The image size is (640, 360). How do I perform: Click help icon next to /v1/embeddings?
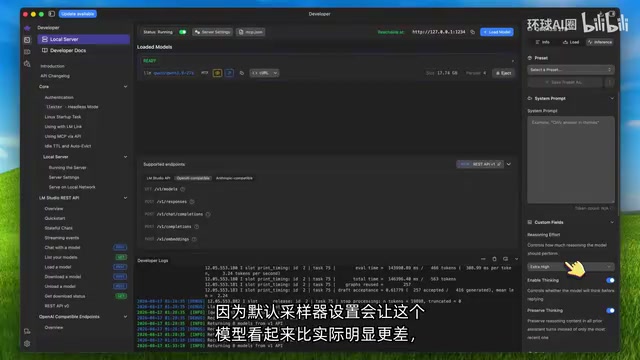(194, 239)
